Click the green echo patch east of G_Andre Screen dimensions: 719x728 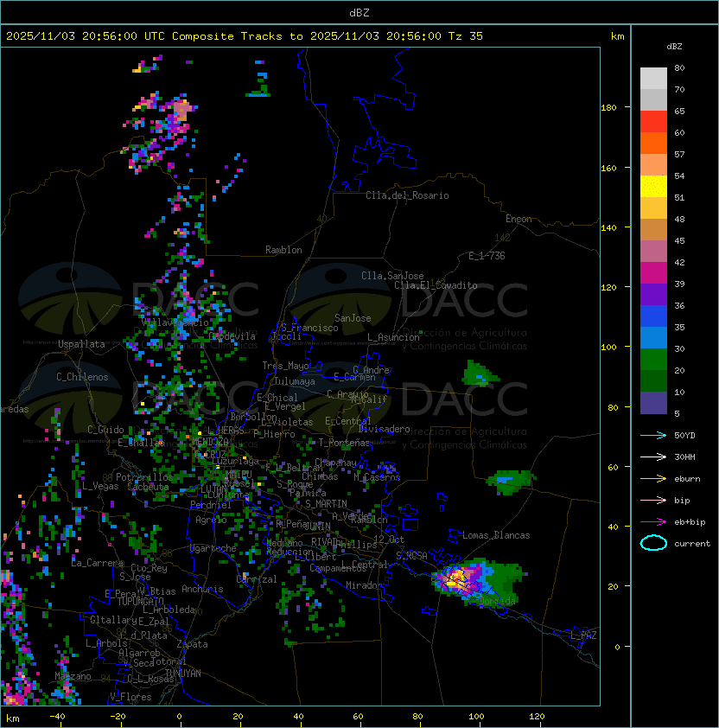[x=480, y=374]
